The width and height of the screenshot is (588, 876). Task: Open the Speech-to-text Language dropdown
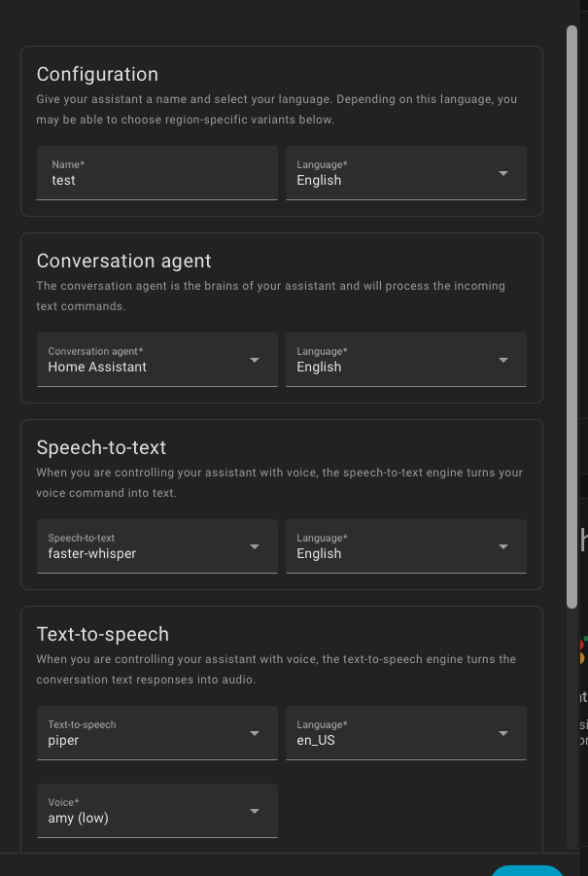[394, 546]
